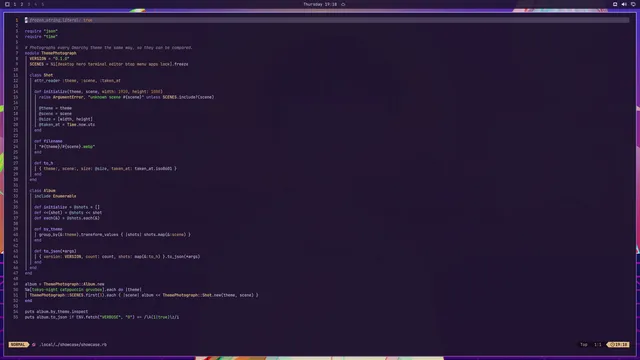Click the version: VERSION, count: line
The height and width of the screenshot is (360, 640).
tap(120, 257)
